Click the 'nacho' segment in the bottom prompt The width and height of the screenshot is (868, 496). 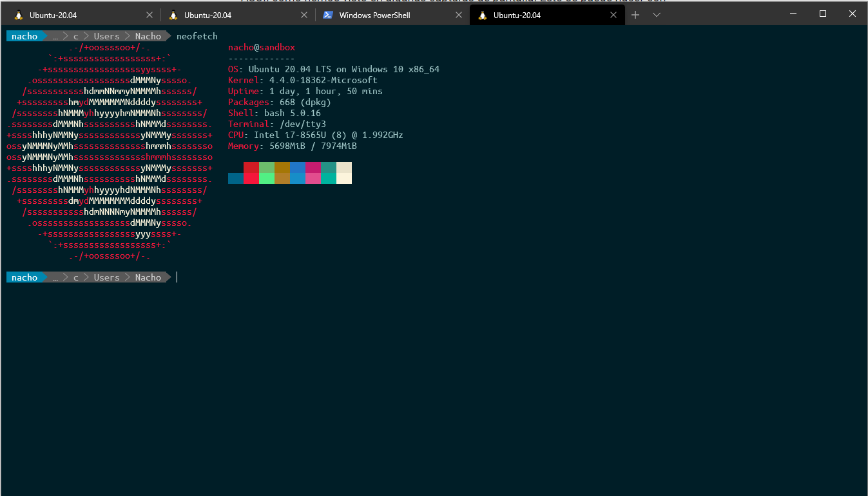pos(24,277)
